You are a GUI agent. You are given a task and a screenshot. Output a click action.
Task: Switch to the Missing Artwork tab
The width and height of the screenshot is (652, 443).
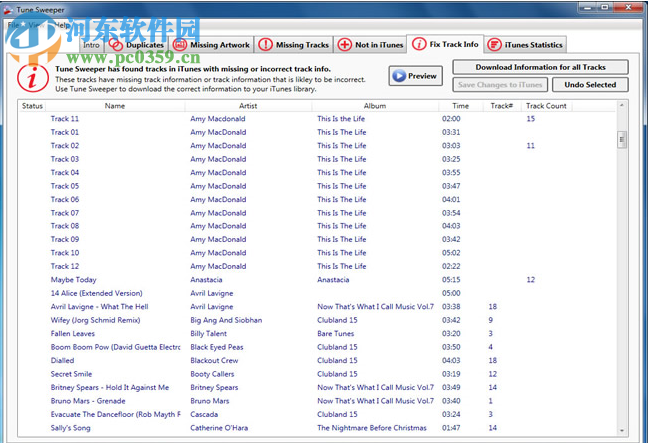[212, 45]
